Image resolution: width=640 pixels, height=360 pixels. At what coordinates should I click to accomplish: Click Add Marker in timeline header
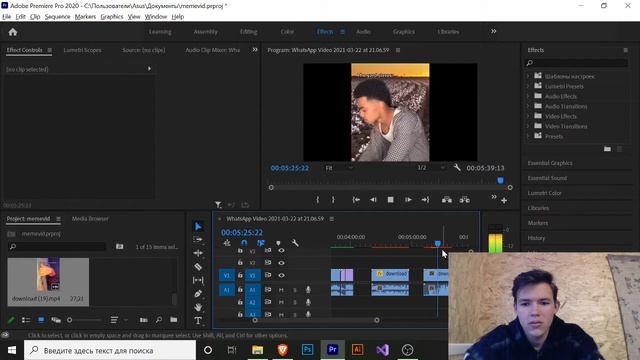coord(278,243)
